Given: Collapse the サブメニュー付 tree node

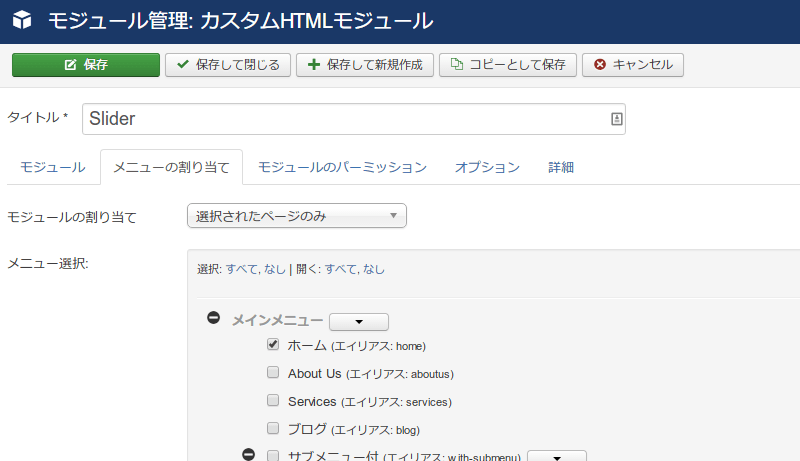Looking at the screenshot, I should tap(248, 454).
